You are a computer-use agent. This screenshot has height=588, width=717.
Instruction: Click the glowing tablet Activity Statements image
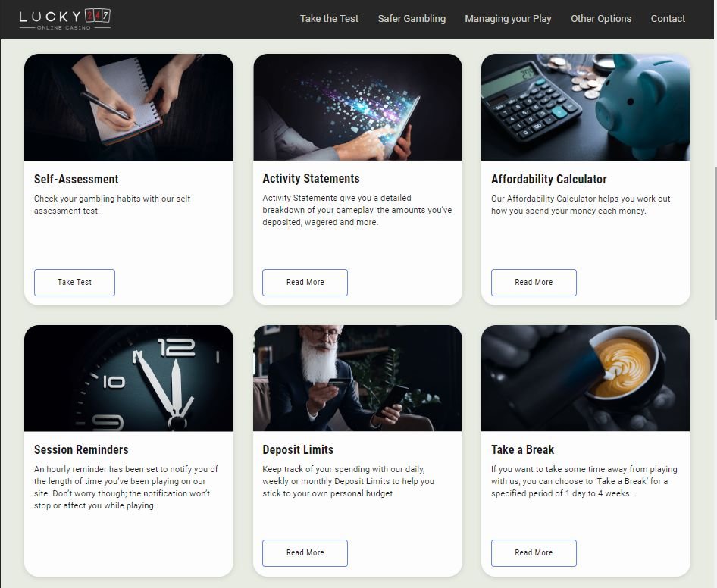coord(358,108)
